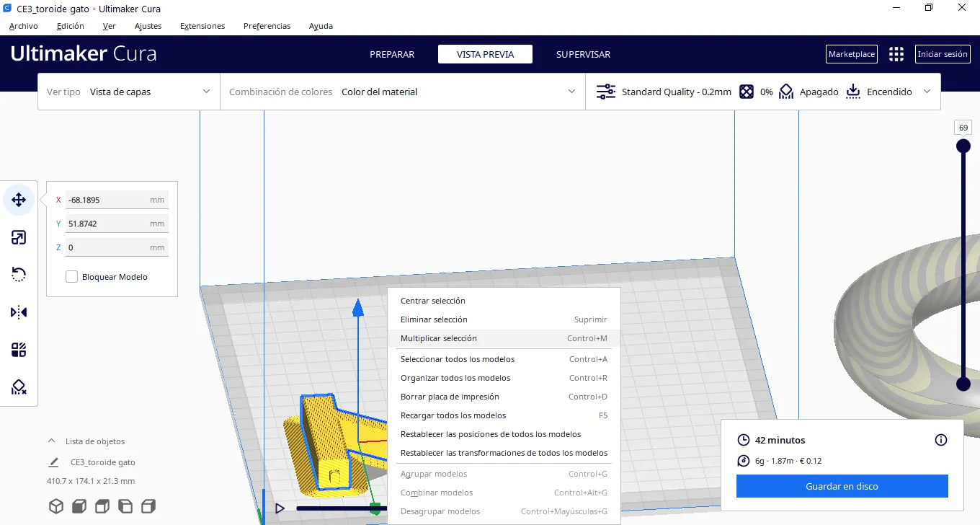Enable the Bloquear Modelo checkbox
This screenshot has width=980, height=525.
point(71,277)
